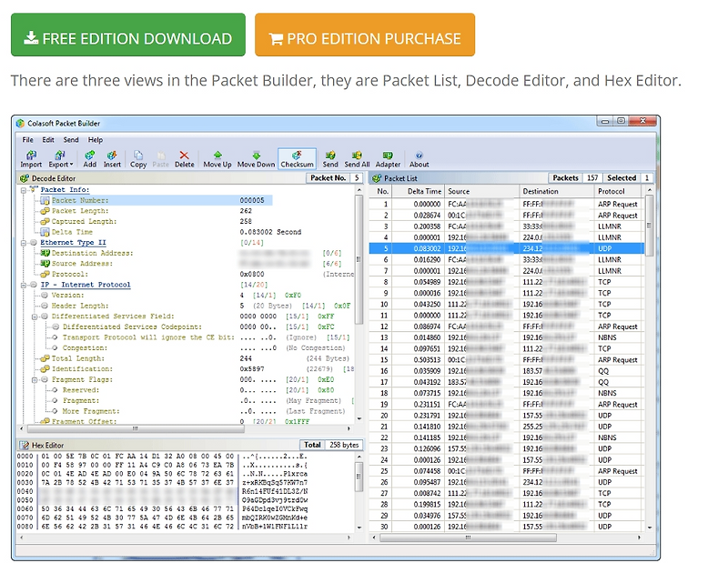Add a new packet
Screen dimensions: 728x563
(90, 160)
